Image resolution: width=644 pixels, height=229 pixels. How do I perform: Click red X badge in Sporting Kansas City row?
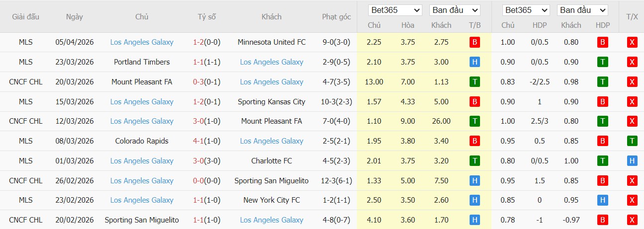632,101
